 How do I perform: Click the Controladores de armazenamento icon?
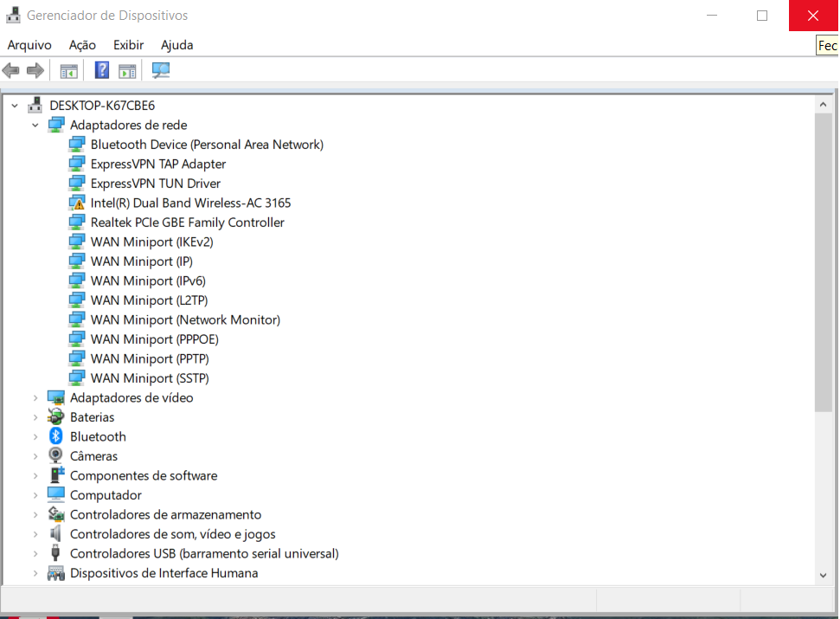[x=56, y=514]
